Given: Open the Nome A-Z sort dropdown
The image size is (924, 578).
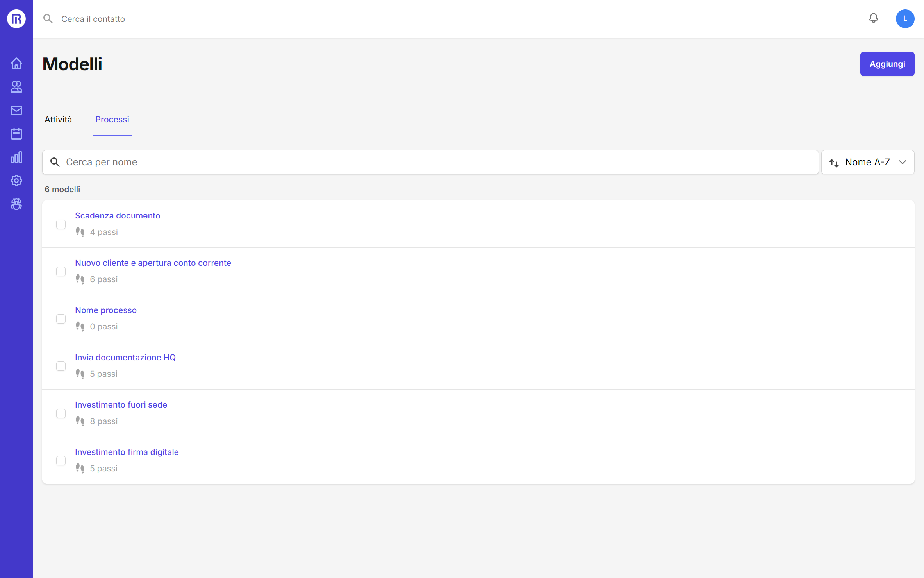Looking at the screenshot, I should pyautogui.click(x=868, y=162).
